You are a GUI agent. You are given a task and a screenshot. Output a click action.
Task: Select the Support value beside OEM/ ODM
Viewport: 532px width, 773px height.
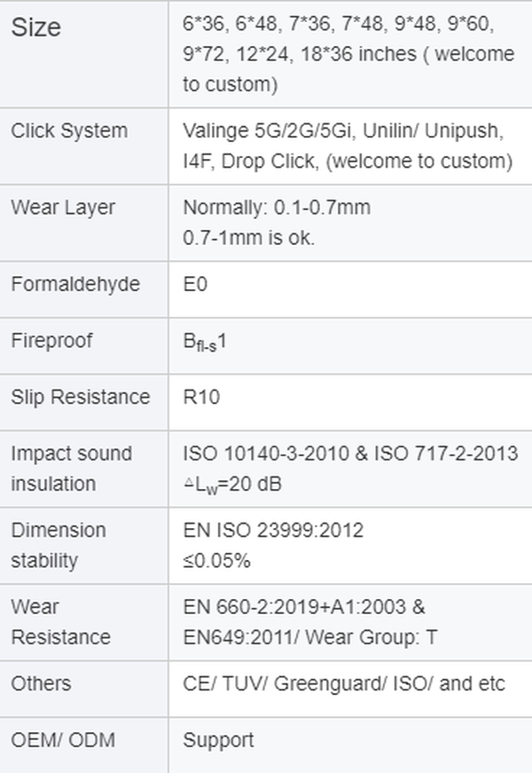point(218,740)
